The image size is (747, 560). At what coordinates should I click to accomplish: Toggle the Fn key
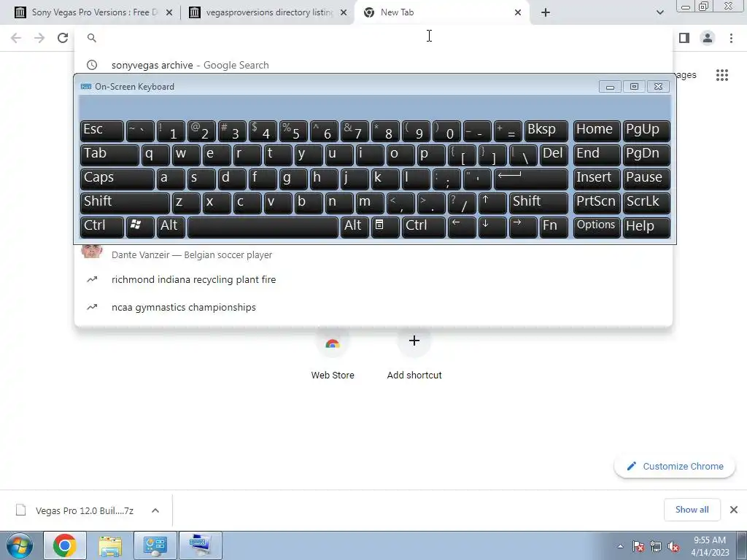554,227
